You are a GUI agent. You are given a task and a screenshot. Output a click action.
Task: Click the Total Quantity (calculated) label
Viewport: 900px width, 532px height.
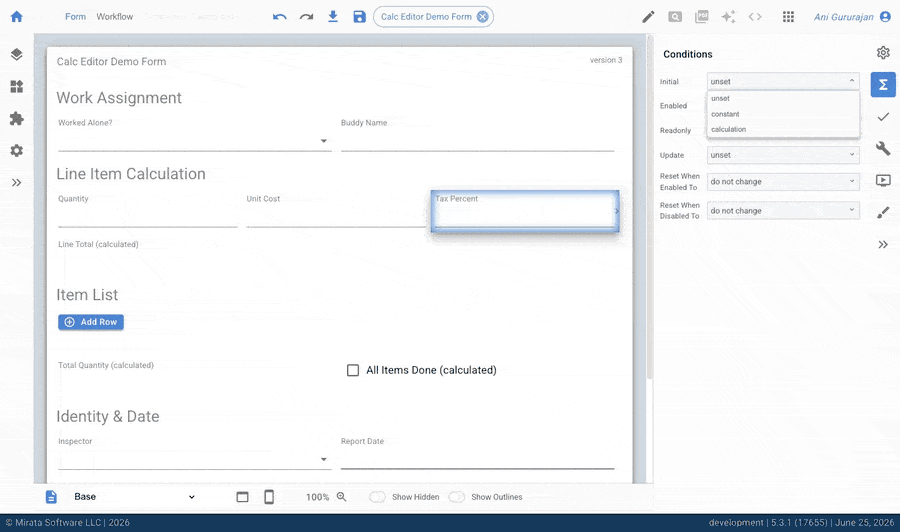click(106, 365)
